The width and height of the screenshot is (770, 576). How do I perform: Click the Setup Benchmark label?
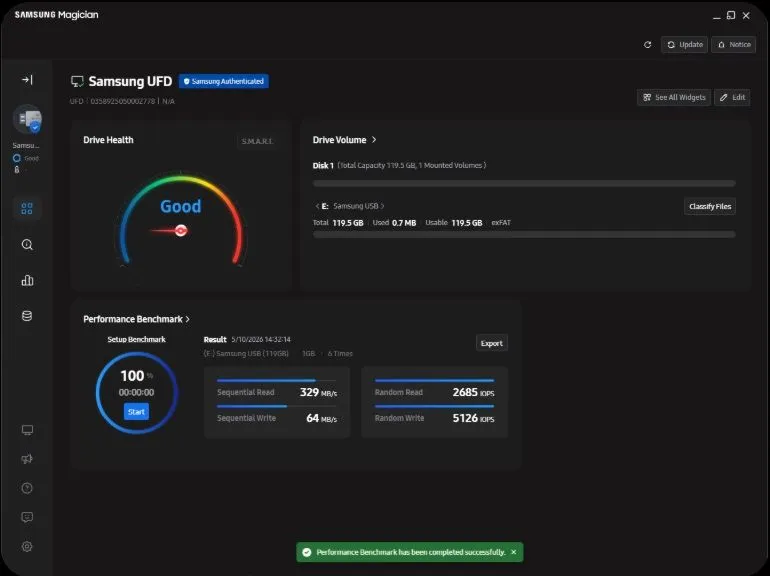(137, 339)
